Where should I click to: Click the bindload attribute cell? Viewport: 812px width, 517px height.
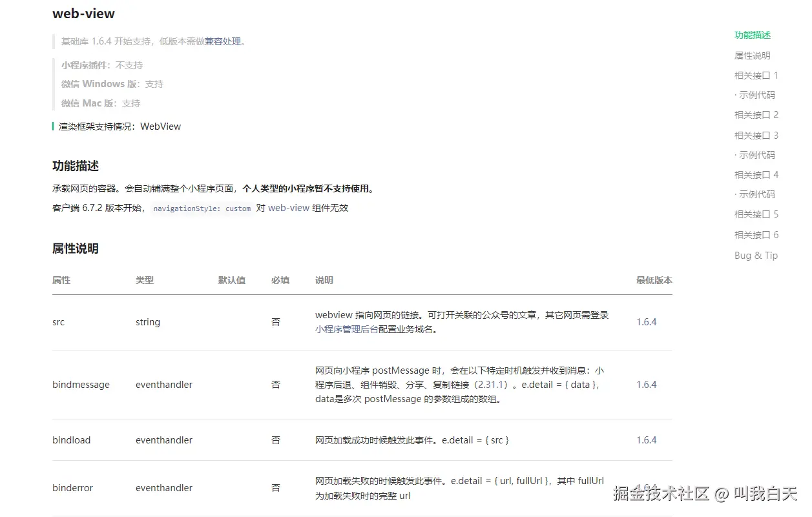[72, 440]
